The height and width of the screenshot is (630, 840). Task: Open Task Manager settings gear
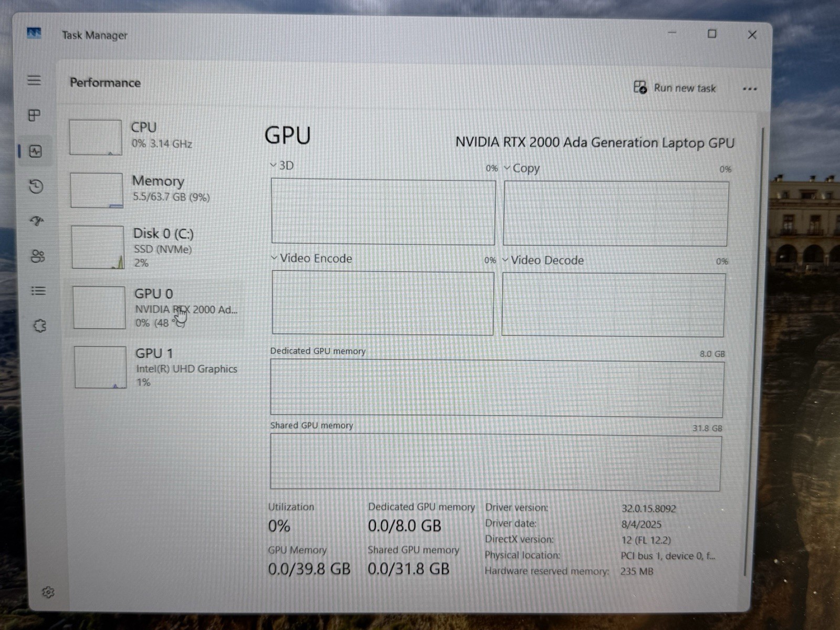(48, 592)
